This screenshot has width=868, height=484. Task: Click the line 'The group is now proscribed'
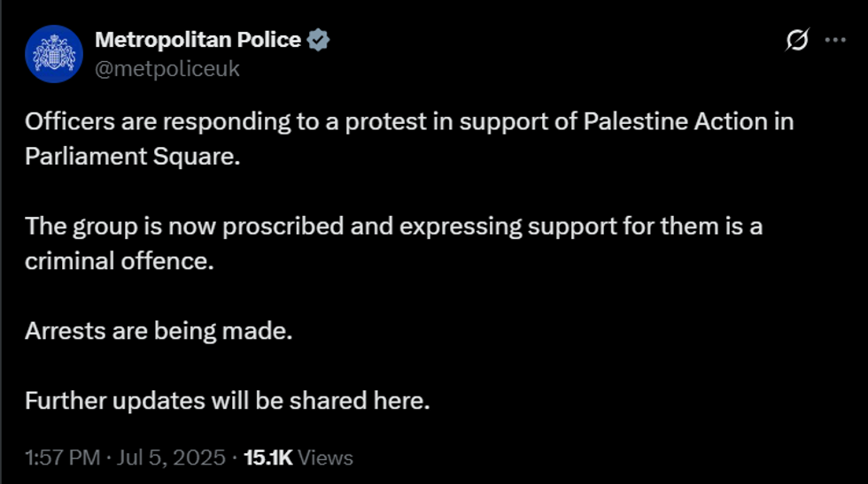coord(393,227)
